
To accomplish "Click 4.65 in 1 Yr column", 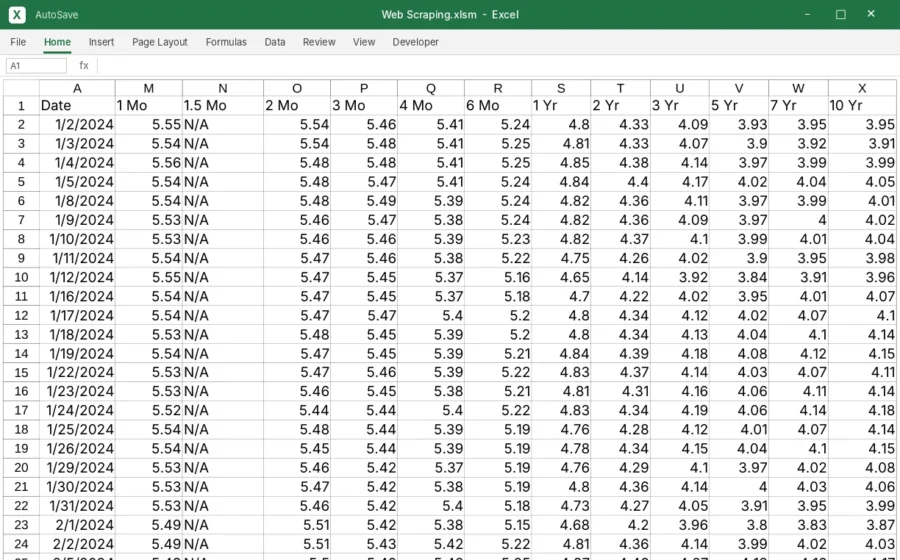I will [x=561, y=277].
